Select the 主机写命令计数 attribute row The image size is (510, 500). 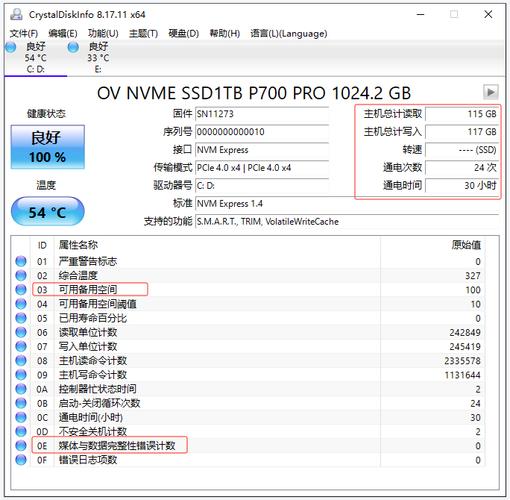coord(249,375)
